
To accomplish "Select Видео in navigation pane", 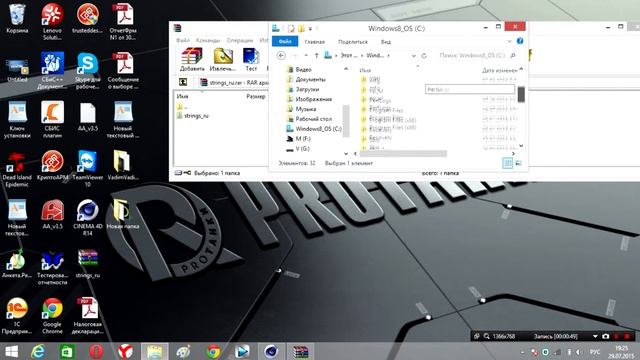I will 300,69.
